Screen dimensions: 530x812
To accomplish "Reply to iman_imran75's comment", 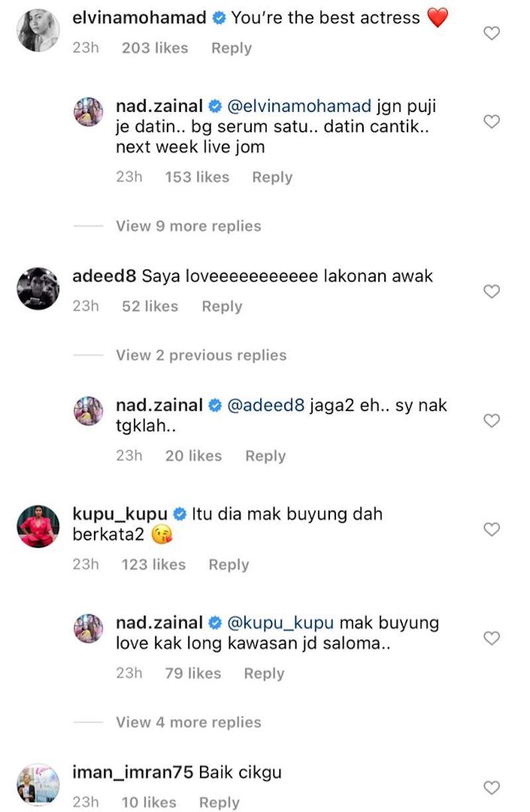I will pyautogui.click(x=219, y=803).
